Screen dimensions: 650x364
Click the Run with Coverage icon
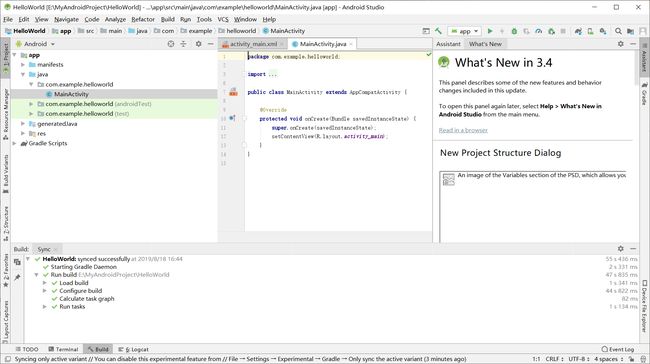526,31
